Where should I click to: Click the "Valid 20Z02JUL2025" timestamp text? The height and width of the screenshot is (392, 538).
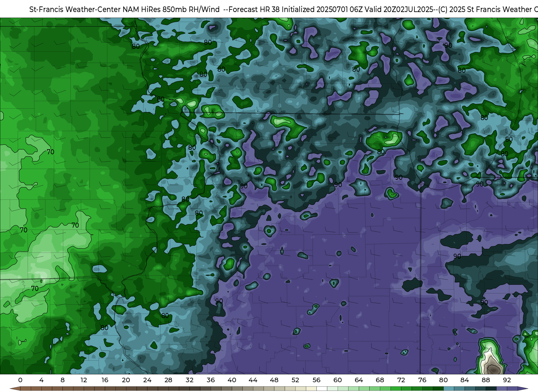[x=399, y=10]
